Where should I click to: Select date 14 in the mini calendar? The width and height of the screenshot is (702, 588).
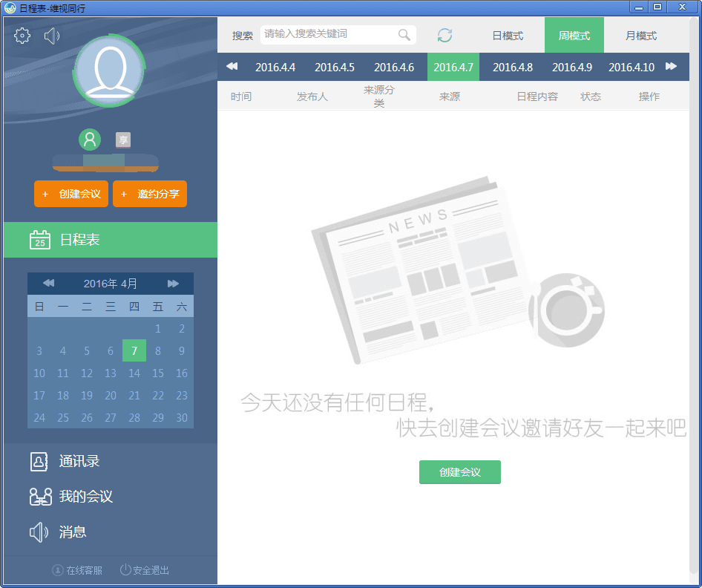click(134, 373)
